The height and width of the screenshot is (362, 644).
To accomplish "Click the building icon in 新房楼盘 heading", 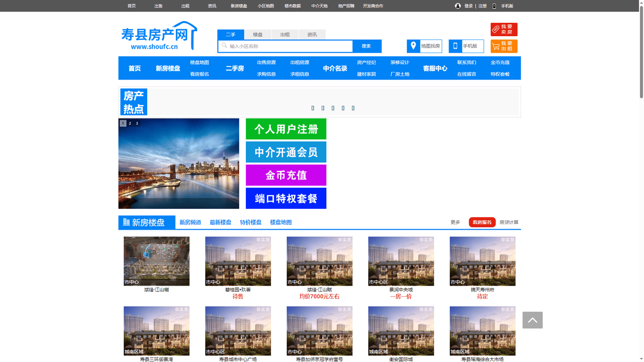I will tap(126, 222).
